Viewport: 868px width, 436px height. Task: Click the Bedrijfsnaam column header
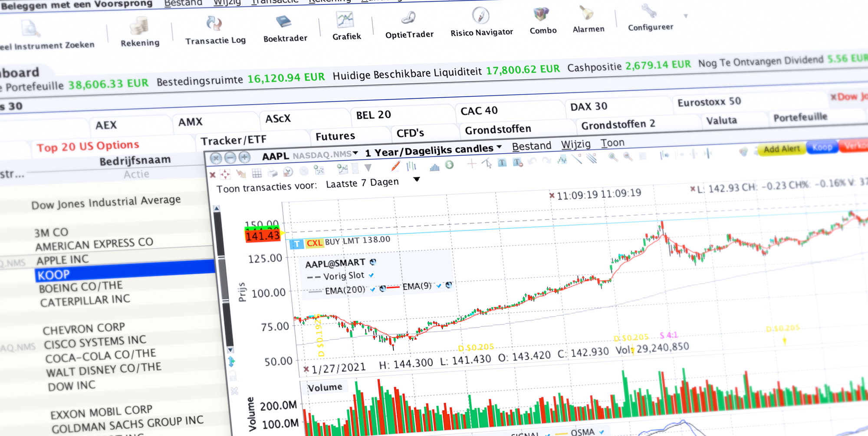coord(135,161)
